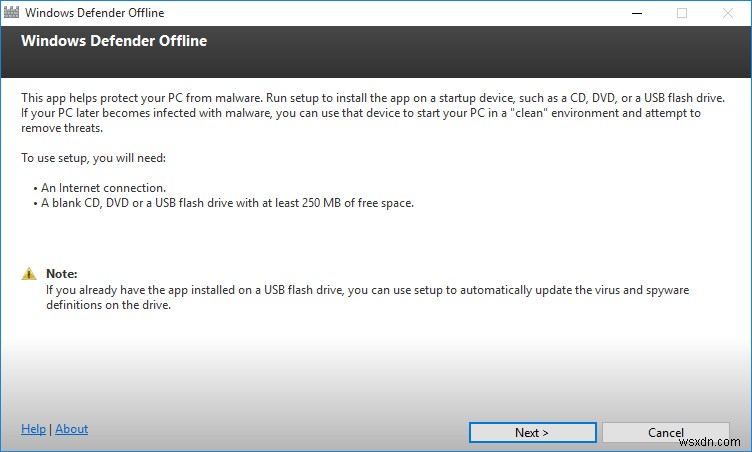Click the bold 'Note:' label

[x=61, y=274]
